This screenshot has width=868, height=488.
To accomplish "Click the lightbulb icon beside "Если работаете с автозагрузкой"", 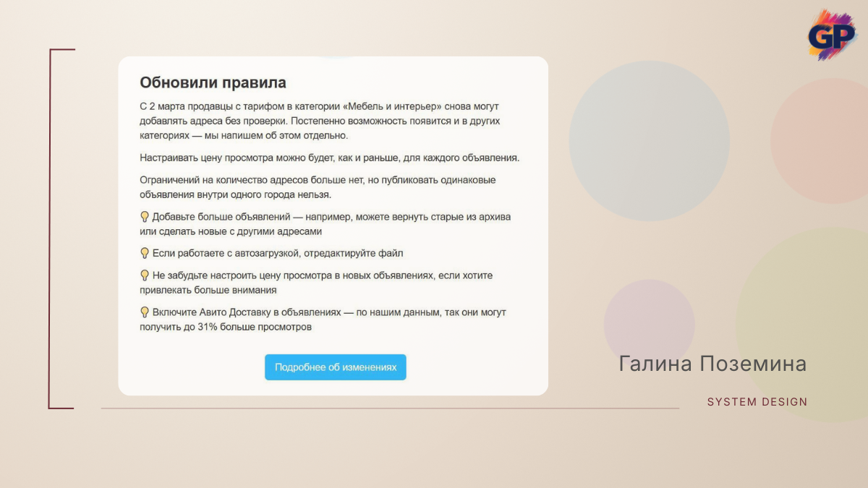I will pyautogui.click(x=145, y=253).
